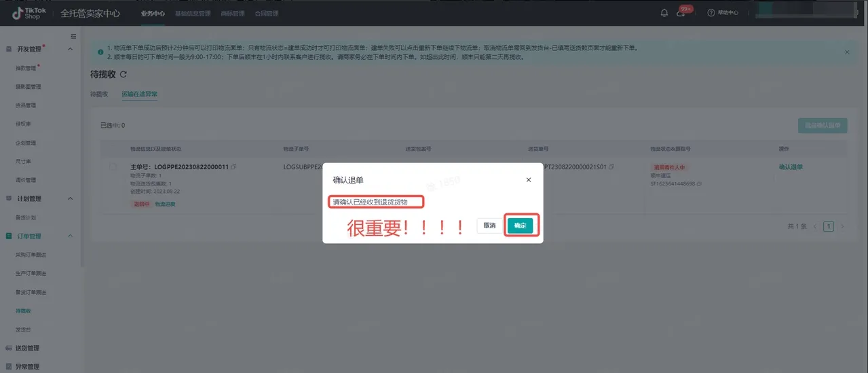This screenshot has height=373, width=868.
Task: Open 生产订单跟进 in sidebar
Action: (31, 273)
